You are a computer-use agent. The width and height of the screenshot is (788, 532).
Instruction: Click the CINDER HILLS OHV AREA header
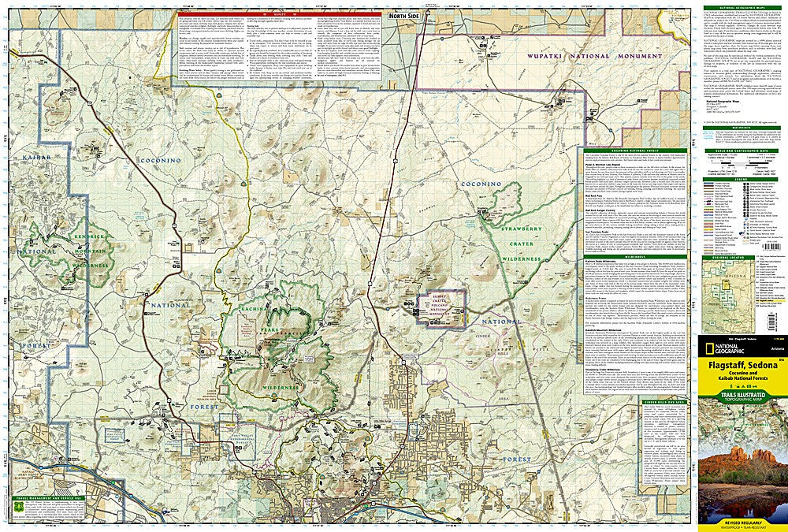(663, 402)
